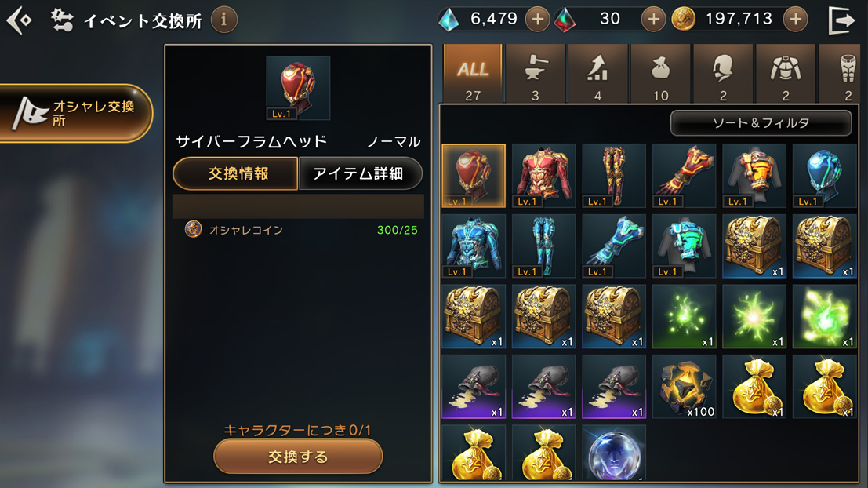Image resolution: width=868 pixels, height=488 pixels.
Task: Add more blue diamonds with plus icon
Action: point(538,20)
